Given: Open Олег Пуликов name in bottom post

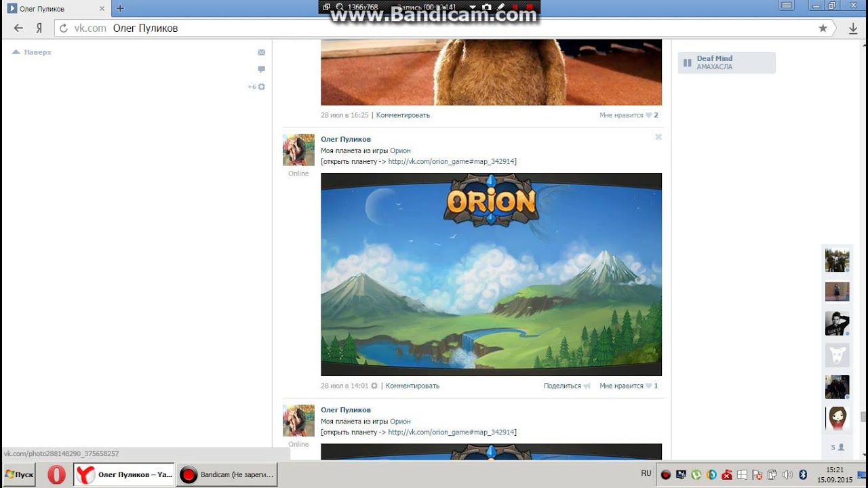Looking at the screenshot, I should (x=346, y=410).
